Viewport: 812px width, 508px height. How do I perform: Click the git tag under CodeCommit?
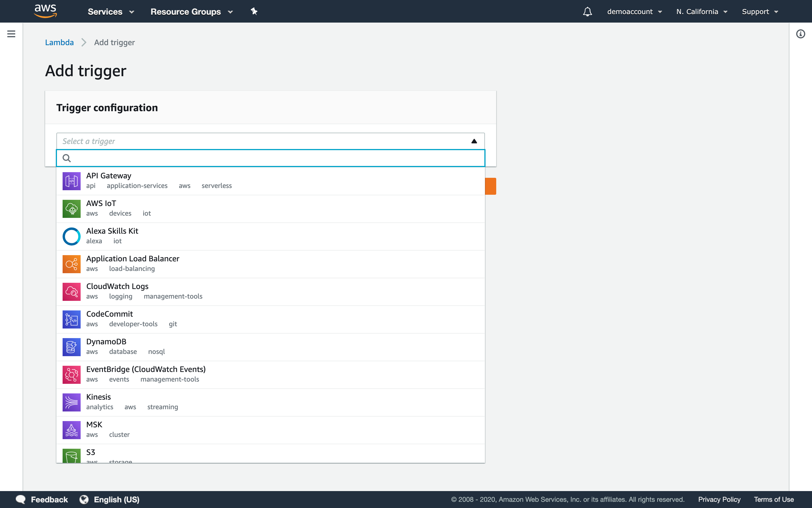click(173, 324)
